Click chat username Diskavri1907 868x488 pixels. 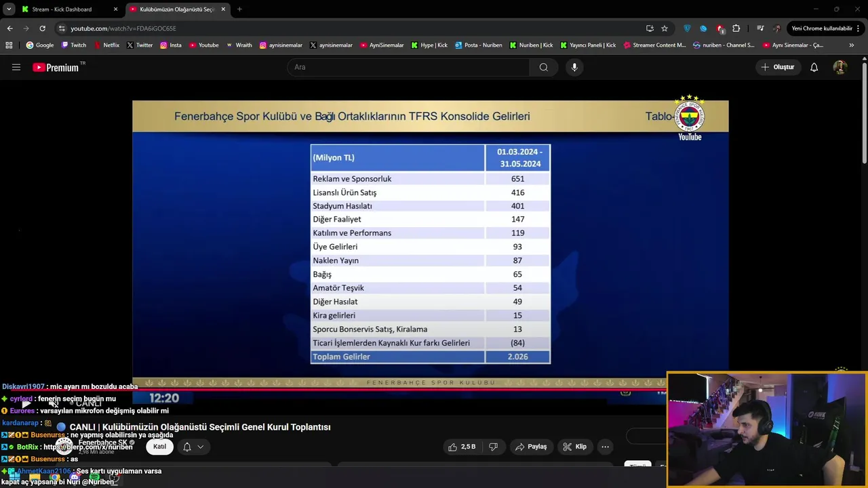(23, 386)
